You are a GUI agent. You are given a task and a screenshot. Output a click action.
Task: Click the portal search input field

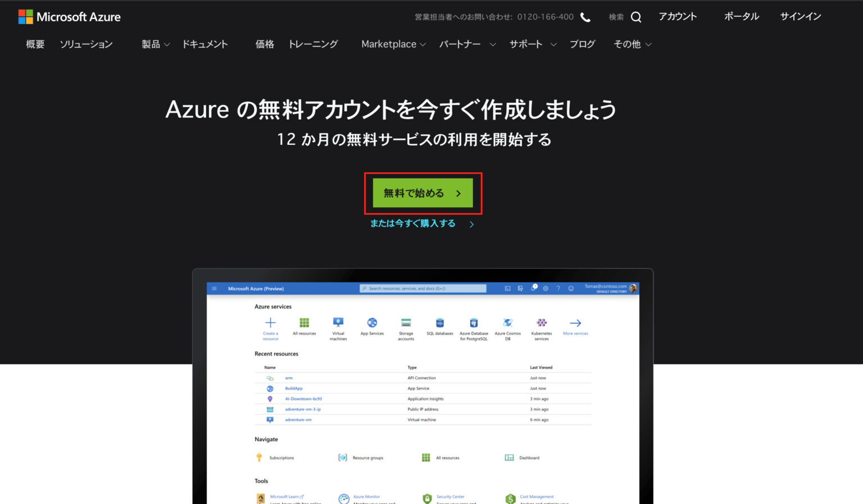click(x=423, y=288)
